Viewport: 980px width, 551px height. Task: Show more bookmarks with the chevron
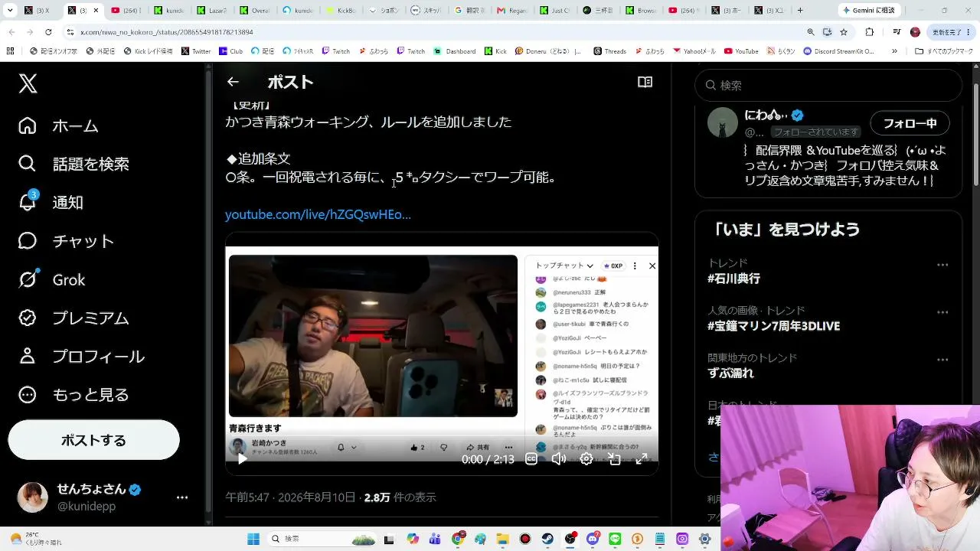click(894, 51)
